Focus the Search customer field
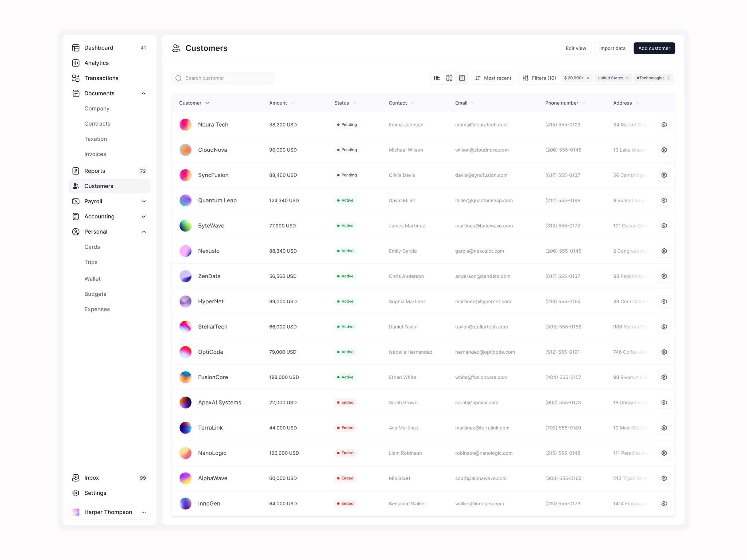This screenshot has height=560, width=747. (222, 78)
